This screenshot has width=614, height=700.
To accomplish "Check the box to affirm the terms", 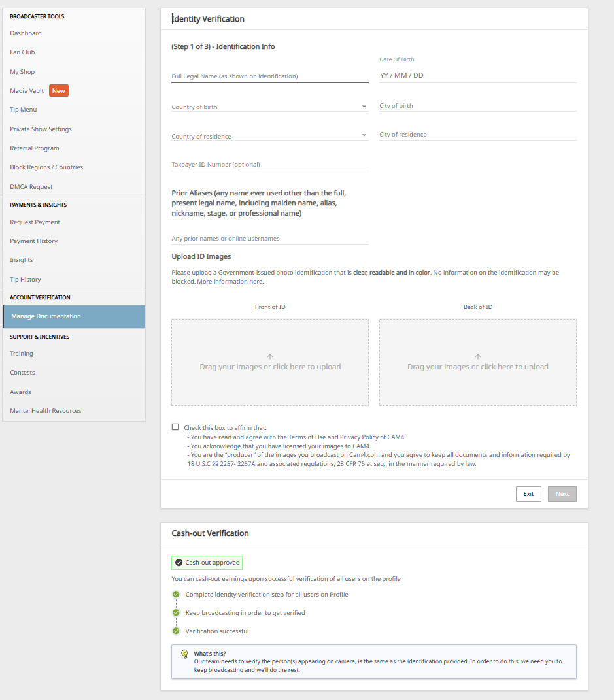I will click(x=175, y=427).
